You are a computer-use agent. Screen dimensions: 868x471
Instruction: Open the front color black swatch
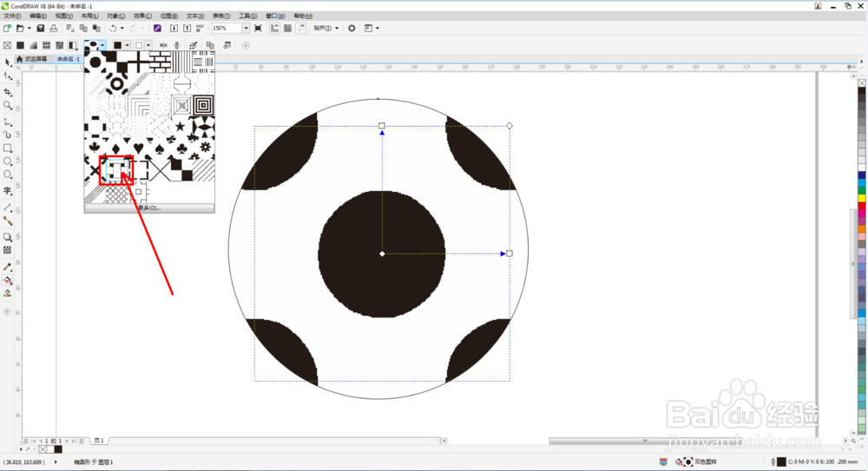point(117,45)
